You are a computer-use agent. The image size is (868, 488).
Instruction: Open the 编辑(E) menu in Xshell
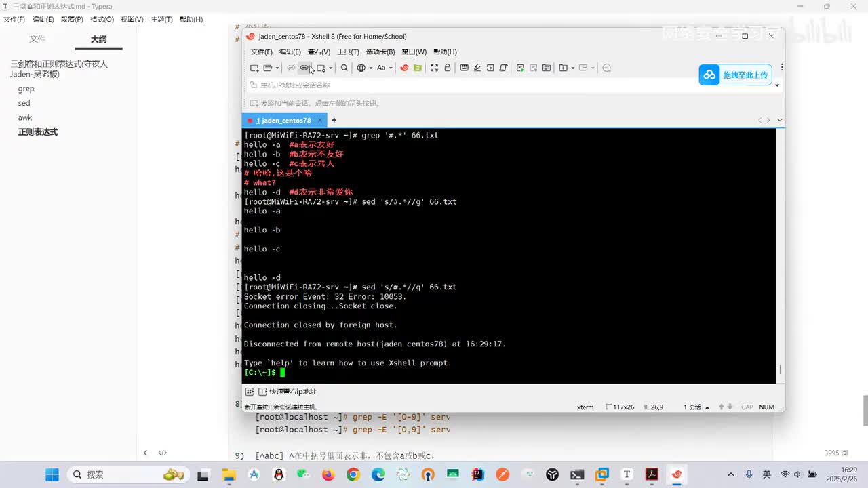click(290, 52)
